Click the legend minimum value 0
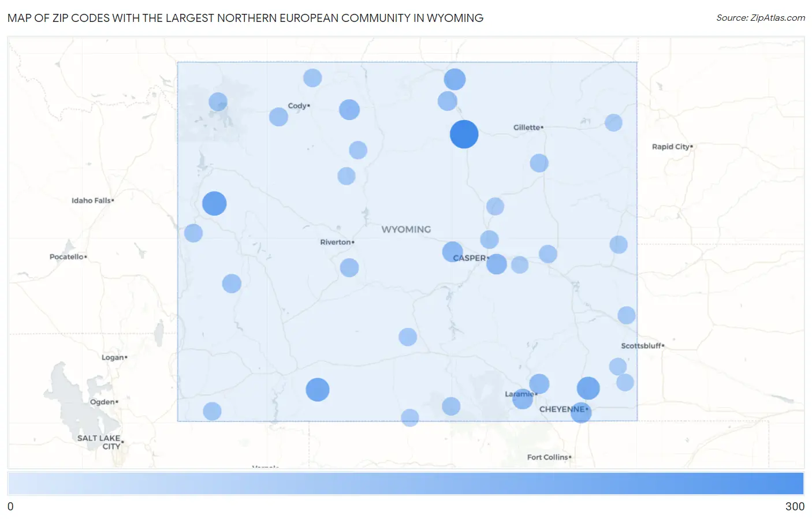The image size is (812, 519). pyautogui.click(x=10, y=506)
